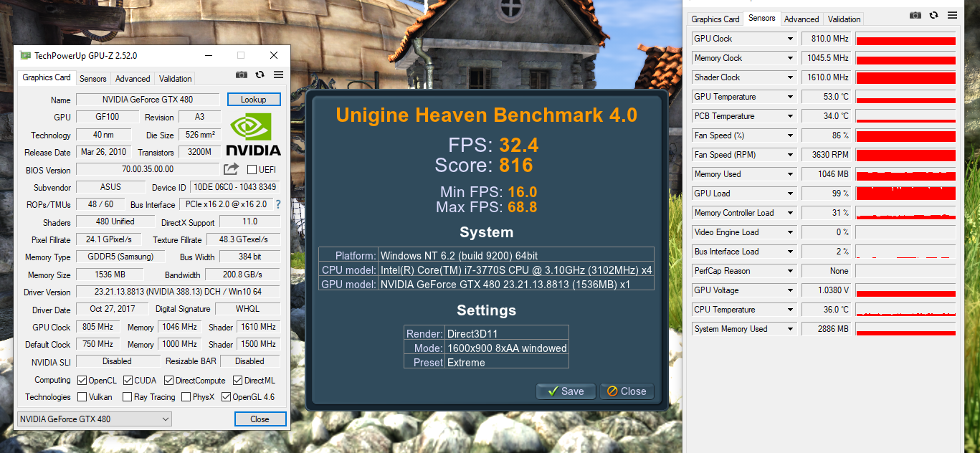
Task: Click the GPU-Z title bar app icon
Action: pyautogui.click(x=25, y=55)
